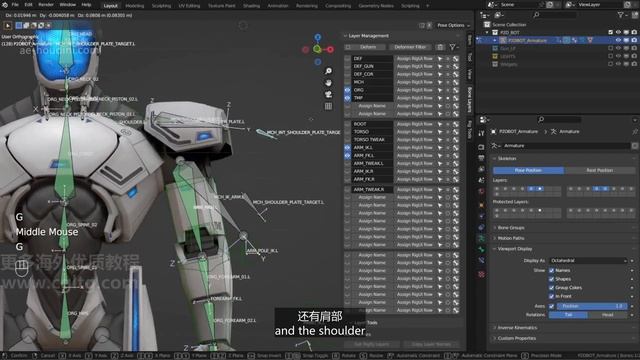Screen dimensions: 640x360
Task: Click the Rest Position button
Action: coord(600,170)
